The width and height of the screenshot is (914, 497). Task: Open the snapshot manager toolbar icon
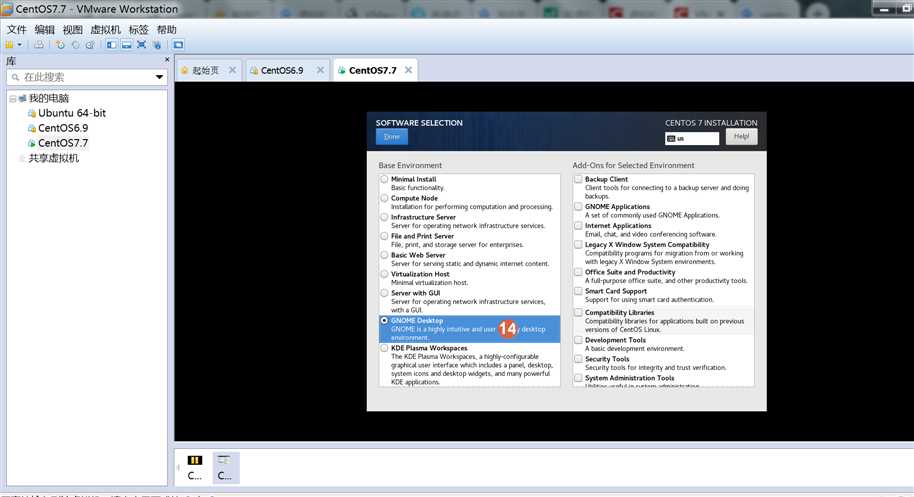click(x=90, y=45)
